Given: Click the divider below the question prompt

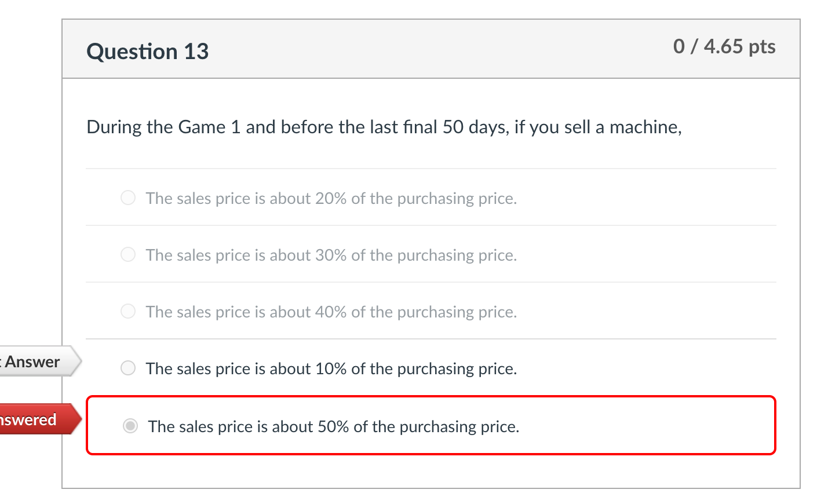Looking at the screenshot, I should pyautogui.click(x=431, y=168).
